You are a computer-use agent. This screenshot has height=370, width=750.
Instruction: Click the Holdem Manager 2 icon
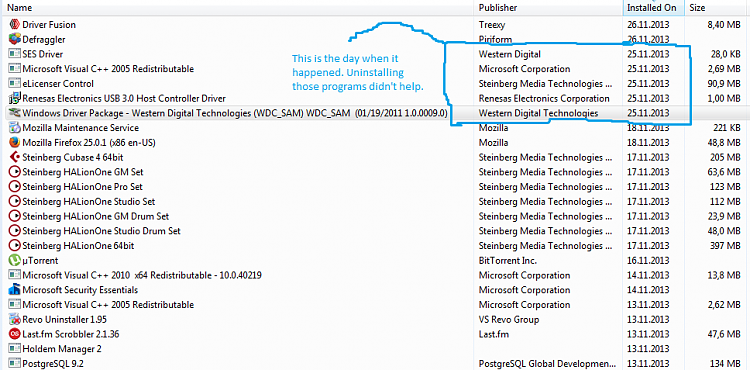point(15,349)
